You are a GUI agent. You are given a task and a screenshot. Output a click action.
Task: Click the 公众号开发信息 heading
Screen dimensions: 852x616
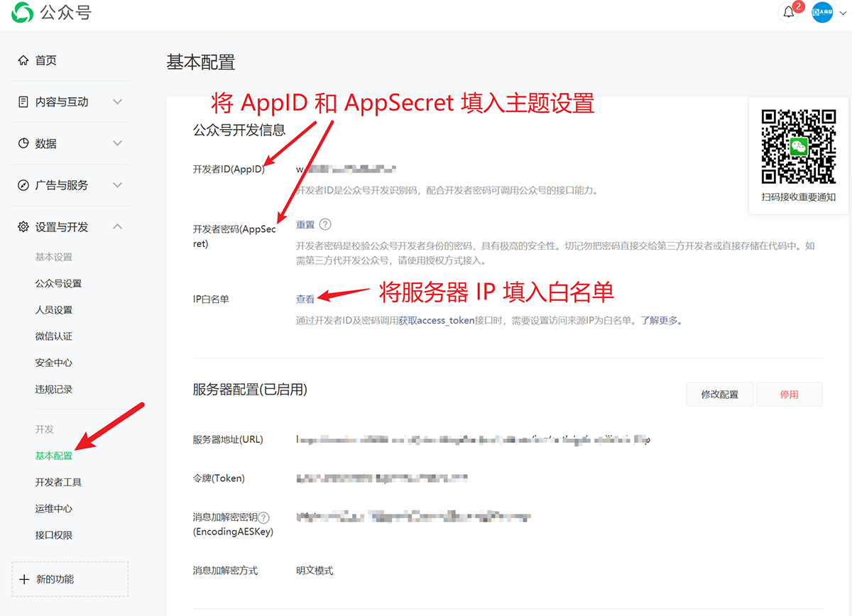[239, 130]
